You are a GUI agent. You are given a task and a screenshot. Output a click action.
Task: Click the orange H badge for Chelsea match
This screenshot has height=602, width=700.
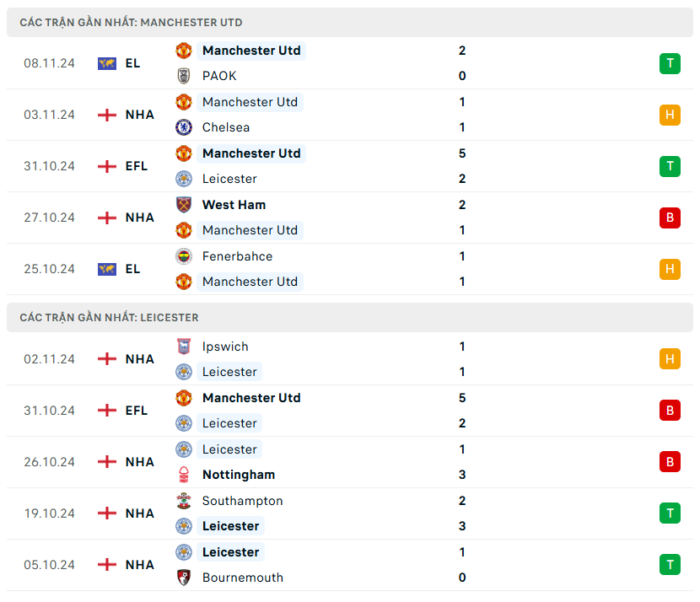click(x=670, y=115)
